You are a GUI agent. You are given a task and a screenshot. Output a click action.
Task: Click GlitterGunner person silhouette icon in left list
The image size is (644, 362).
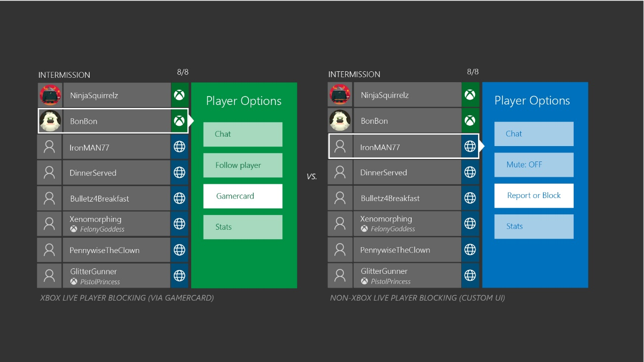click(49, 276)
